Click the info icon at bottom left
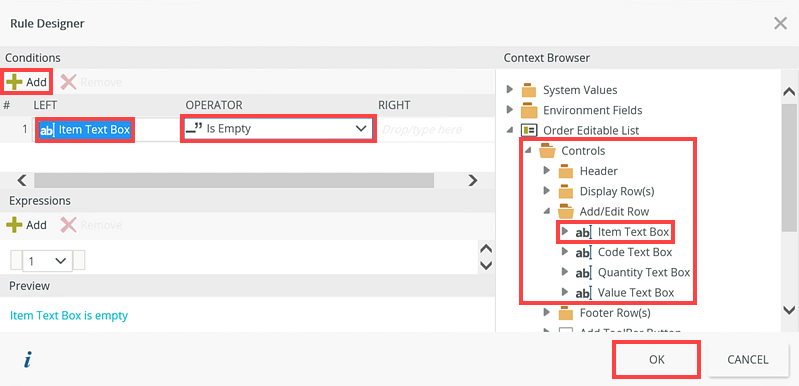The width and height of the screenshot is (799, 386). point(28,360)
